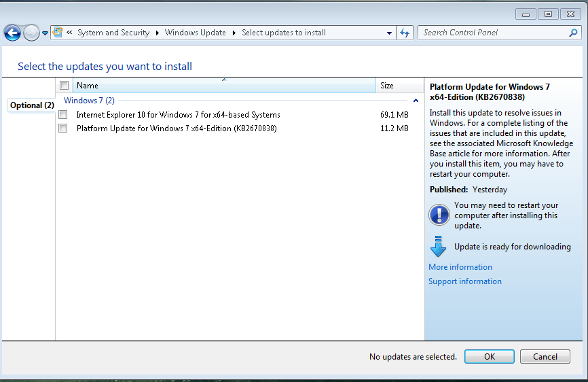This screenshot has height=382, width=588.
Task: Click Update is ready for downloading text
Action: click(x=512, y=247)
